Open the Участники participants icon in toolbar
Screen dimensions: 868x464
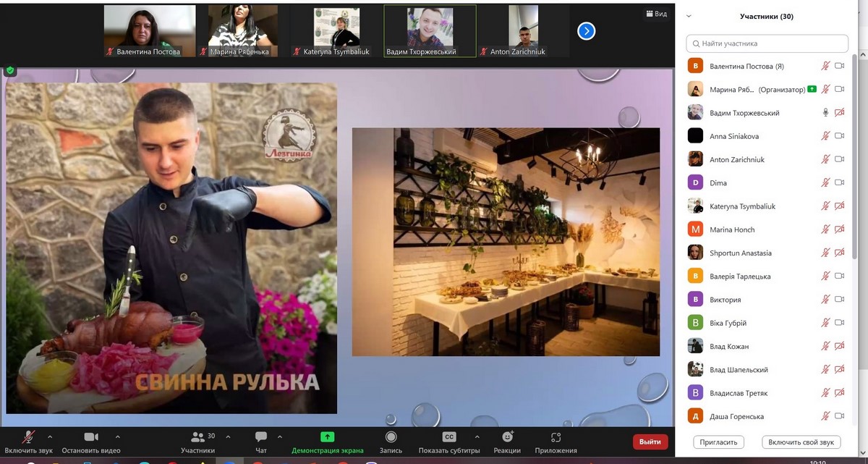197,437
